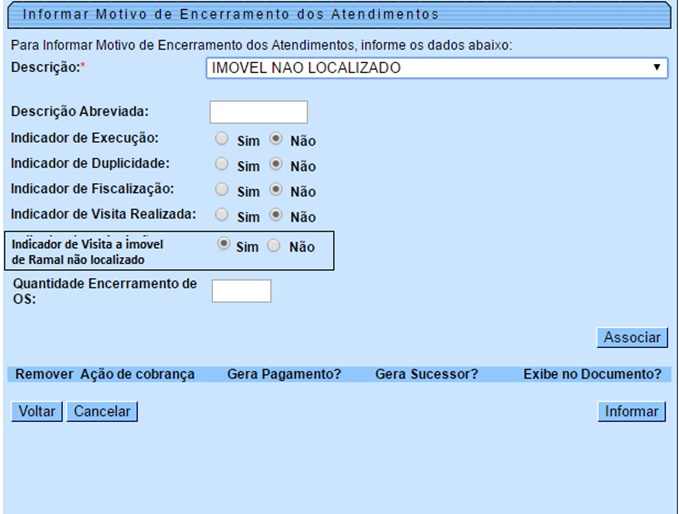Click the Gera Pagamento? column header
Viewport: 679px width, 514px height.
pyautogui.click(x=284, y=374)
